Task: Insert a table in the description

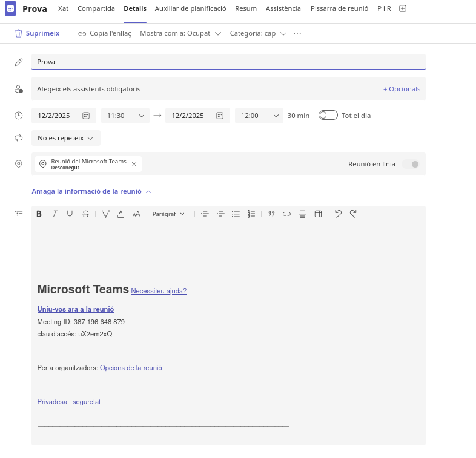Action: [318, 214]
